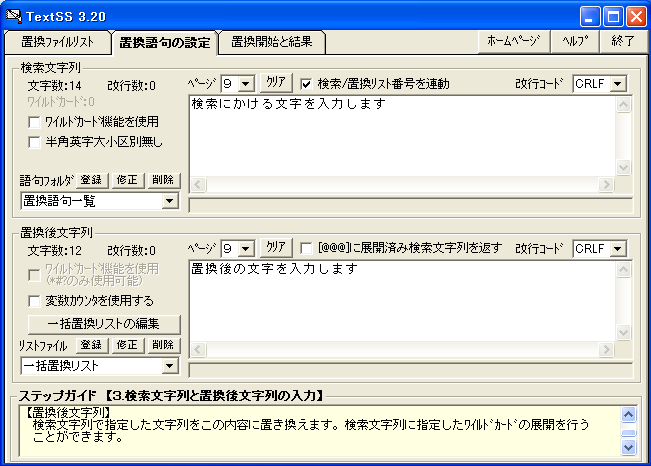Open the ホームページ button
The width and height of the screenshot is (651, 466).
coord(514,41)
